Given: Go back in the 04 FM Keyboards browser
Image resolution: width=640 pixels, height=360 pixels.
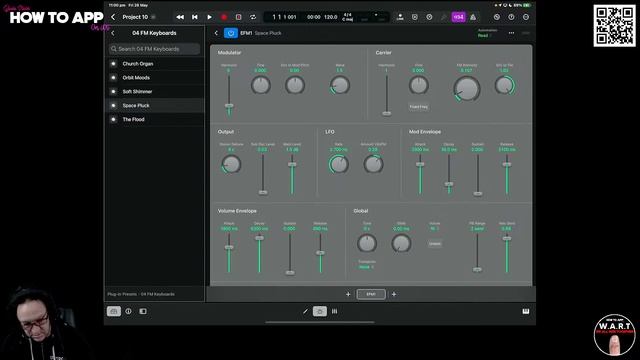Looking at the screenshot, I should point(113,33).
